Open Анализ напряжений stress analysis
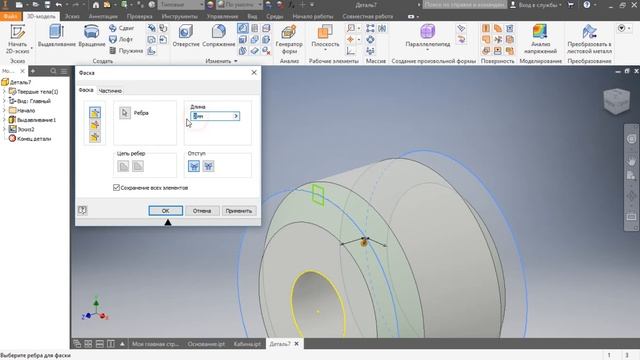 tap(540, 40)
